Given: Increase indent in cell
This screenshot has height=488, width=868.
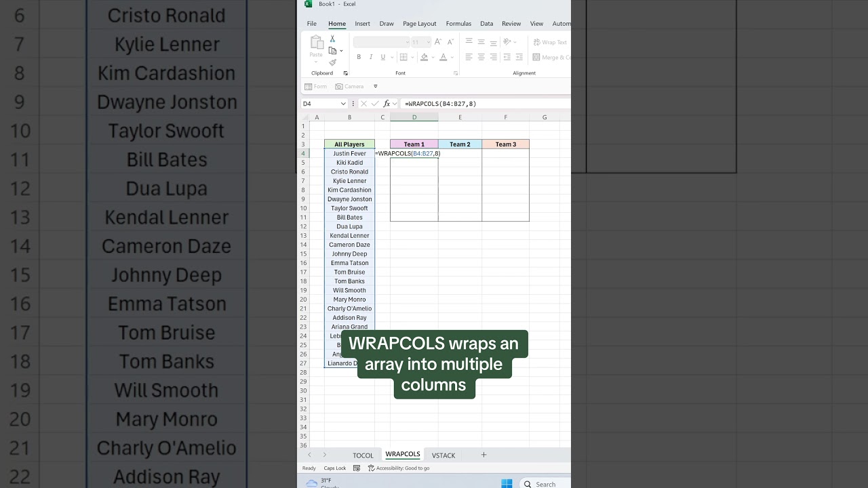Looking at the screenshot, I should [x=519, y=58].
